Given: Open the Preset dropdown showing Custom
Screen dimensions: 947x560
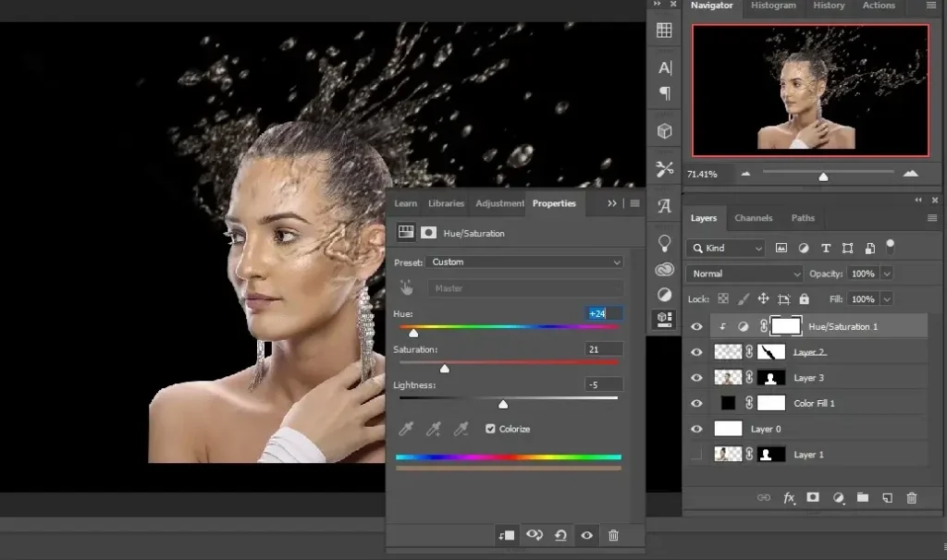Looking at the screenshot, I should tap(524, 262).
